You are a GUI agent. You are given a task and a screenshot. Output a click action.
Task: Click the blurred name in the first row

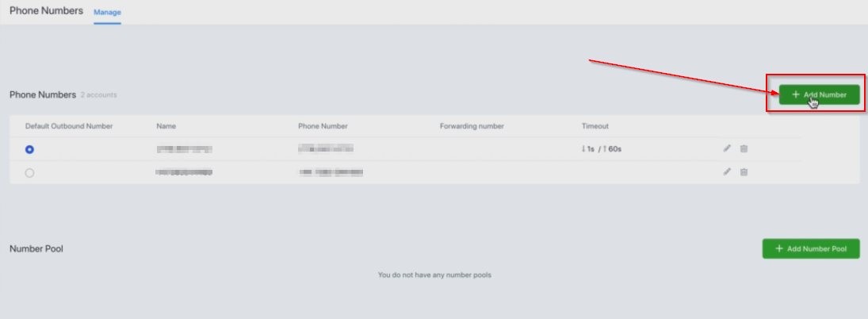pyautogui.click(x=185, y=149)
